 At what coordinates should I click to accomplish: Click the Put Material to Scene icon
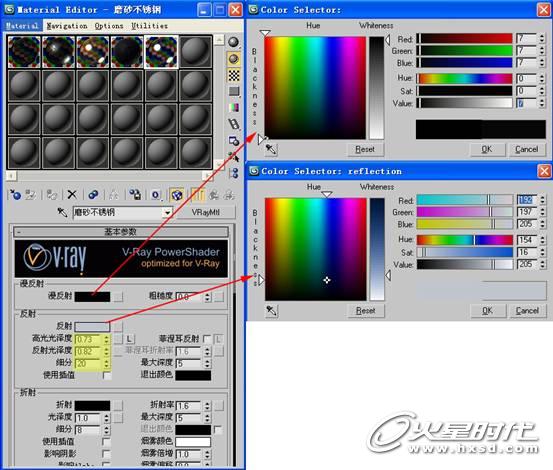(31, 195)
